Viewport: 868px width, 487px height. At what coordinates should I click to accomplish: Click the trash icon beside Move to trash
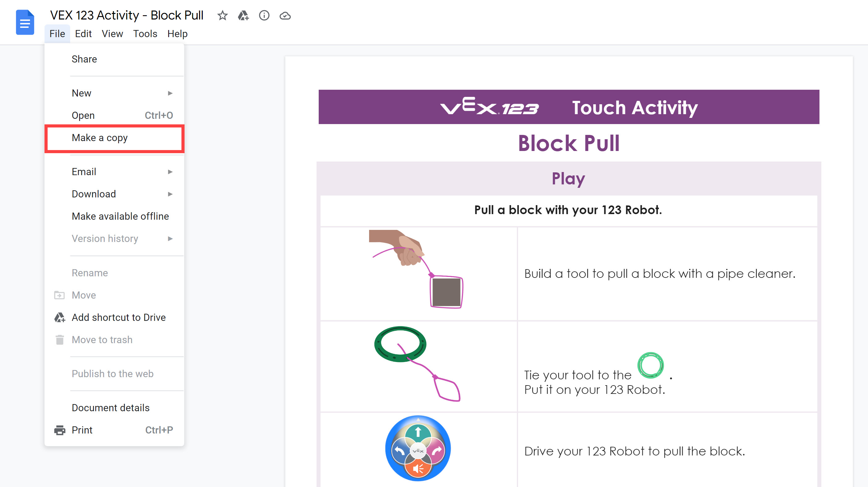(60, 340)
